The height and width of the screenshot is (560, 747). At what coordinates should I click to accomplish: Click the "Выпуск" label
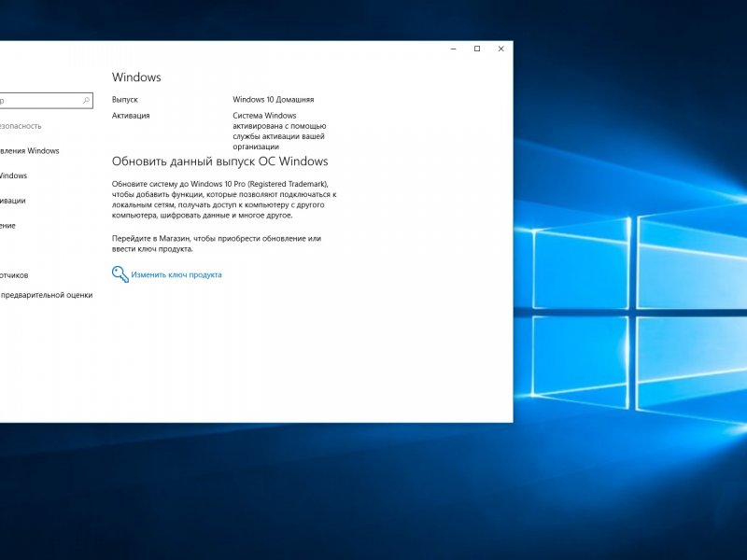[125, 100]
